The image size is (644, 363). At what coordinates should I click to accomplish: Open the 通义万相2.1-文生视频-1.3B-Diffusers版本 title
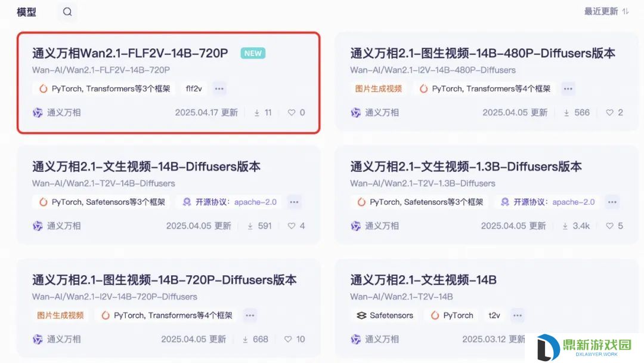[x=466, y=167]
